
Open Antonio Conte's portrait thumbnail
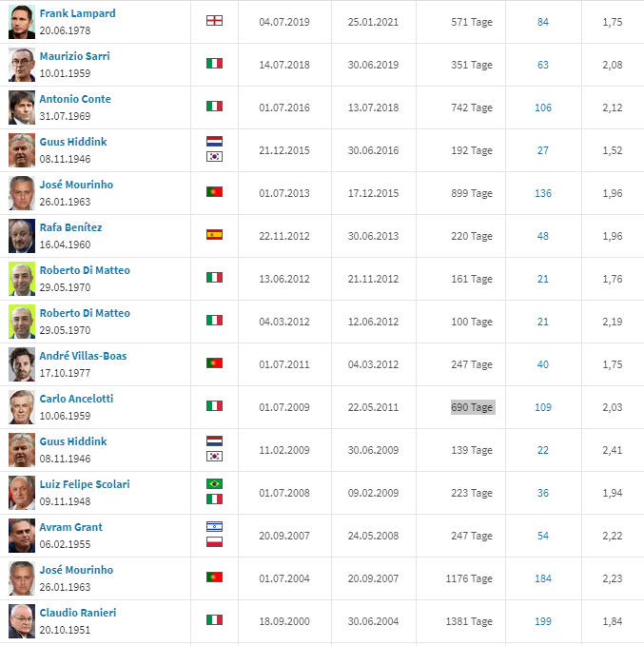[22, 108]
